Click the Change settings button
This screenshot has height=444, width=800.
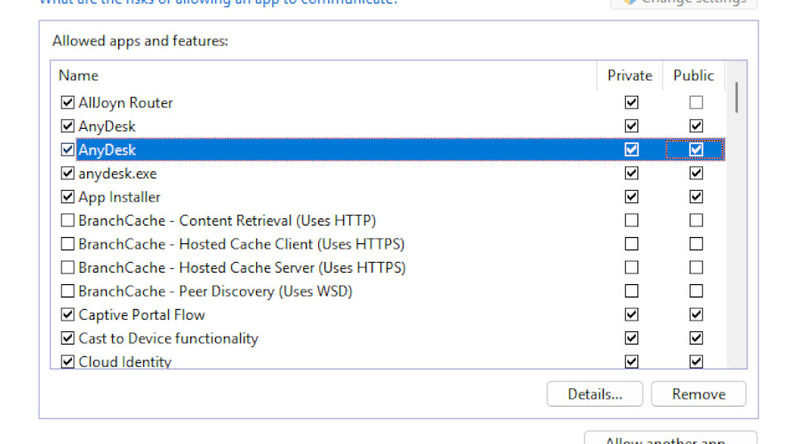684,3
